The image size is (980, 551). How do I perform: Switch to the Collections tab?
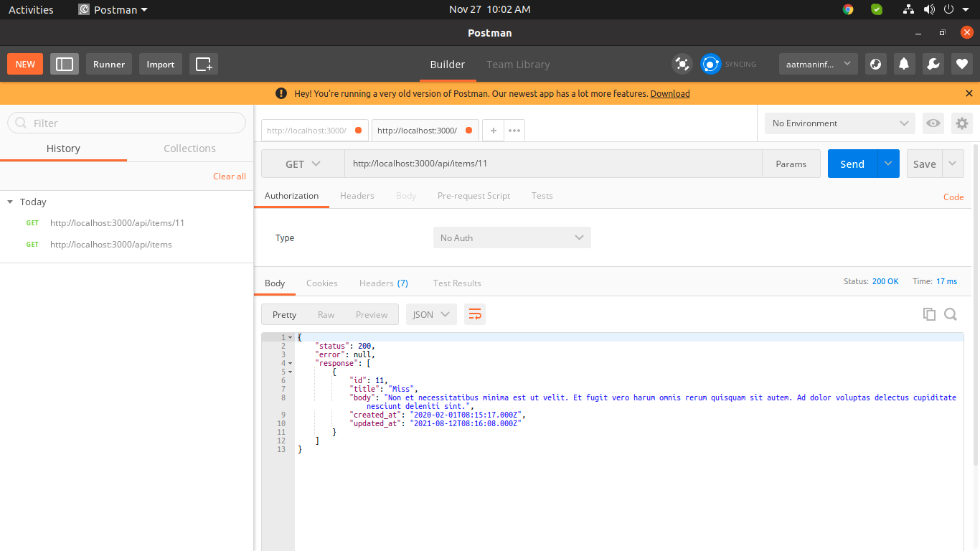189,149
